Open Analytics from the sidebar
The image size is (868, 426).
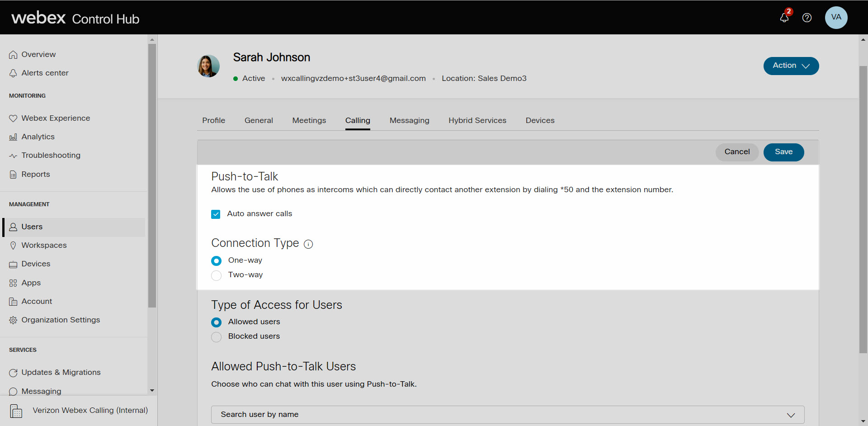38,137
